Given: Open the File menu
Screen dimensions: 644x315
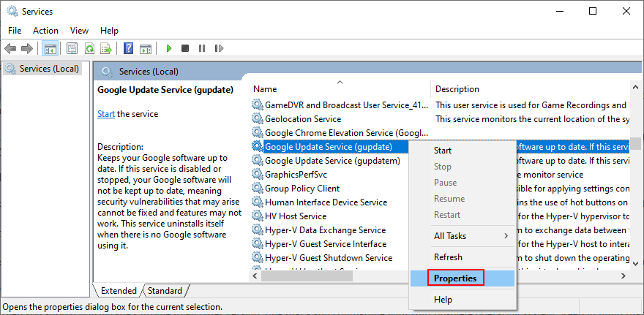Looking at the screenshot, I should [x=15, y=31].
